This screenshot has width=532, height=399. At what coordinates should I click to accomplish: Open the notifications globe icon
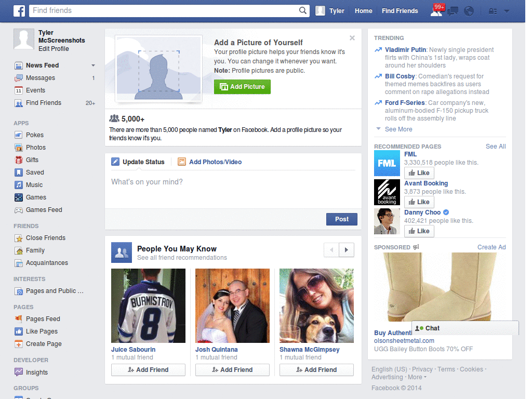(x=469, y=11)
